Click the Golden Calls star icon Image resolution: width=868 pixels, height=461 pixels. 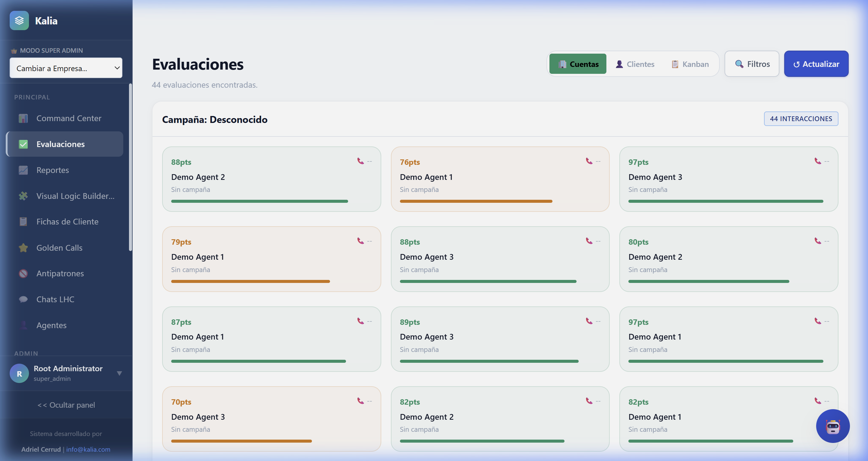[x=23, y=248]
